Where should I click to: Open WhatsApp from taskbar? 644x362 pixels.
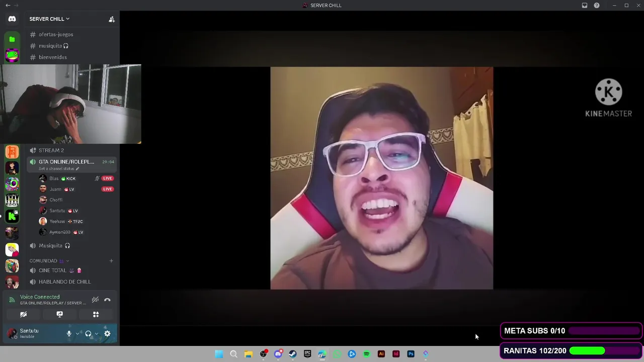point(337,354)
